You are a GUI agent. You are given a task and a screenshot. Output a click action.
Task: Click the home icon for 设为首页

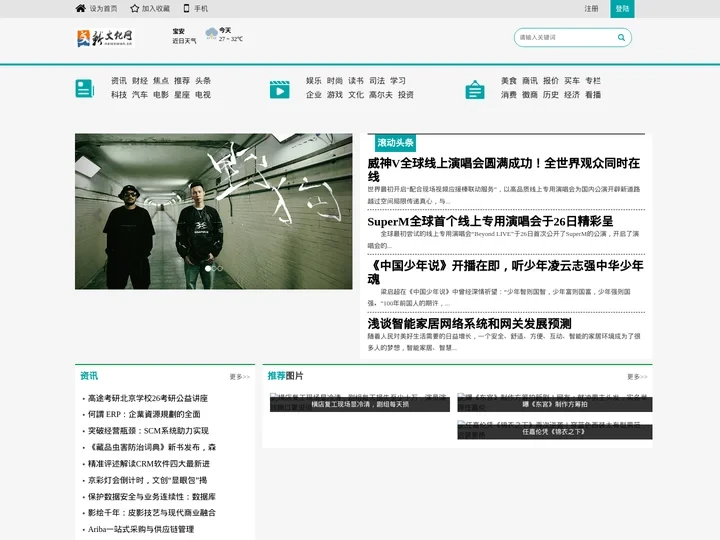click(x=81, y=8)
